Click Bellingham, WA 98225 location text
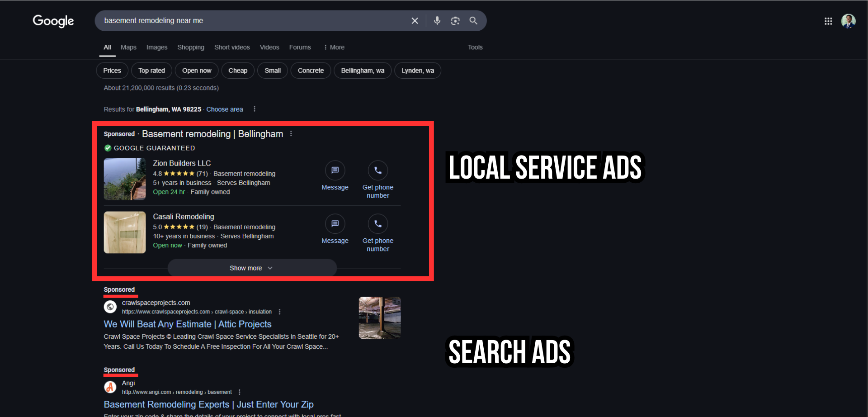The height and width of the screenshot is (417, 868). (169, 109)
